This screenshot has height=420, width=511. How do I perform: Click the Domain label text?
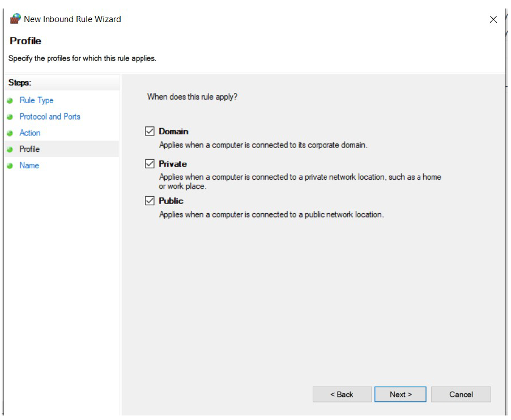point(173,131)
